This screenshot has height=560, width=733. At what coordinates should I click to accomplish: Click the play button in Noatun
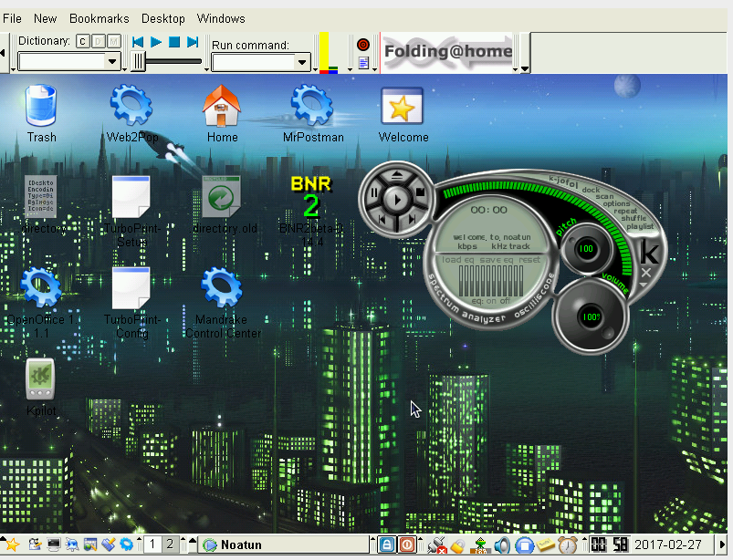397,200
